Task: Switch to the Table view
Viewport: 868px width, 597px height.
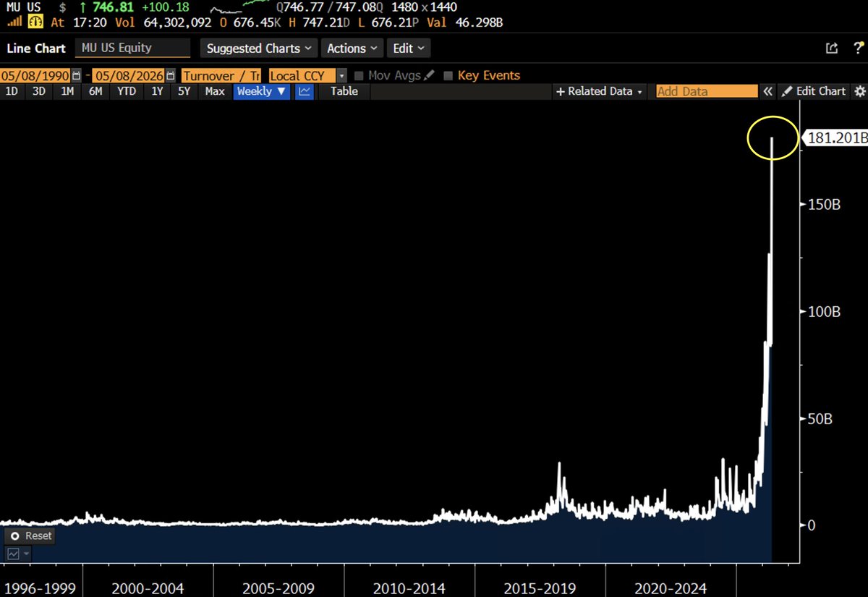Action: pos(344,91)
